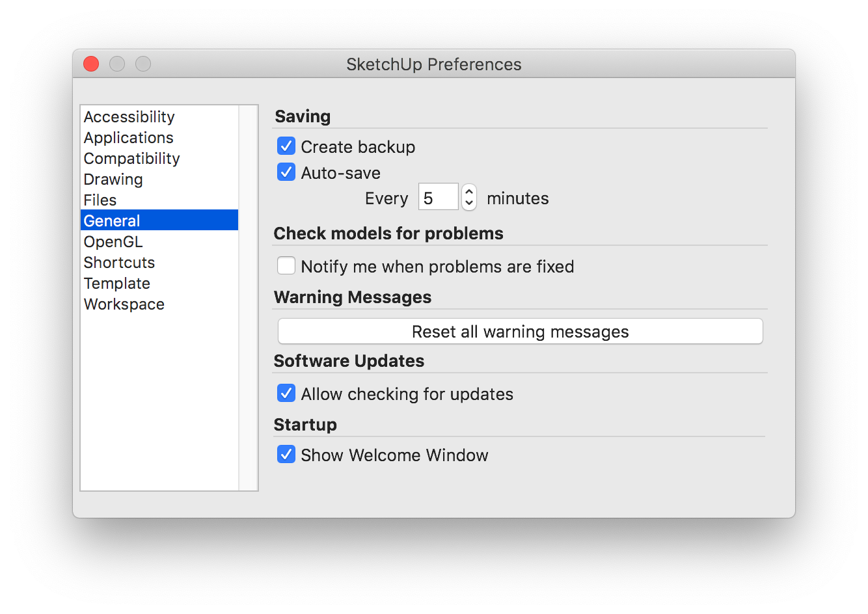
Task: Switch to the Compatibility preferences
Action: click(131, 159)
